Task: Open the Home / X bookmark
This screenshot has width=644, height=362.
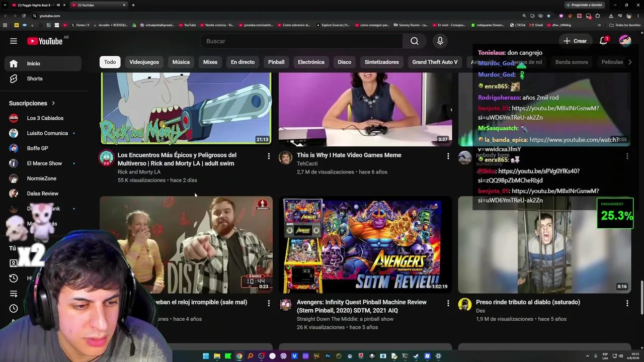Action: tap(80, 25)
